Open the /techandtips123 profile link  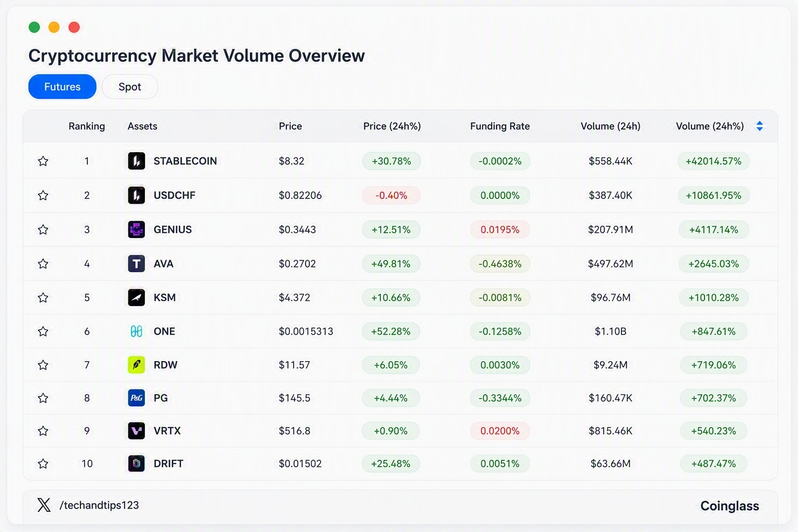(99, 505)
